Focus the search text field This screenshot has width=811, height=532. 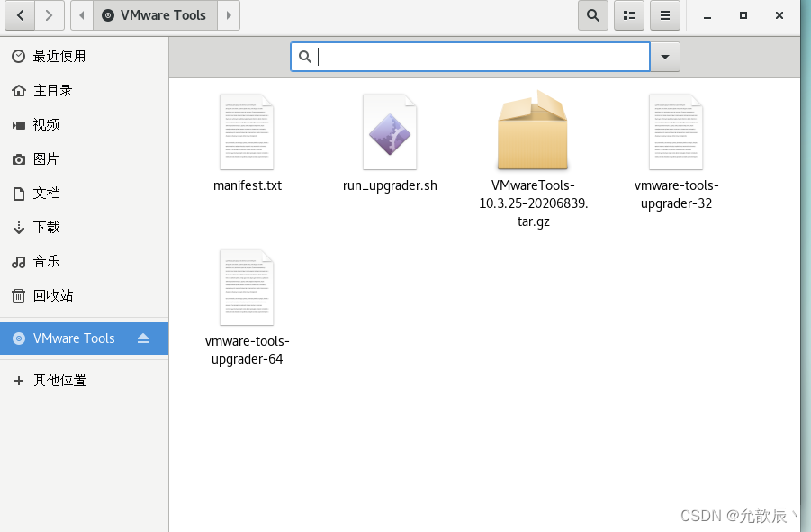click(470, 57)
